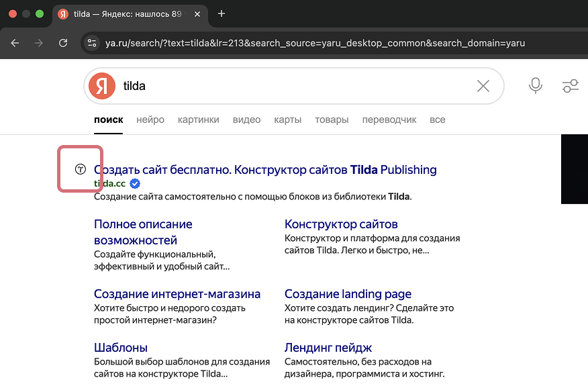Close the tilda Yandex browser tab
Viewport: 588px width, 386px height.
click(x=197, y=14)
